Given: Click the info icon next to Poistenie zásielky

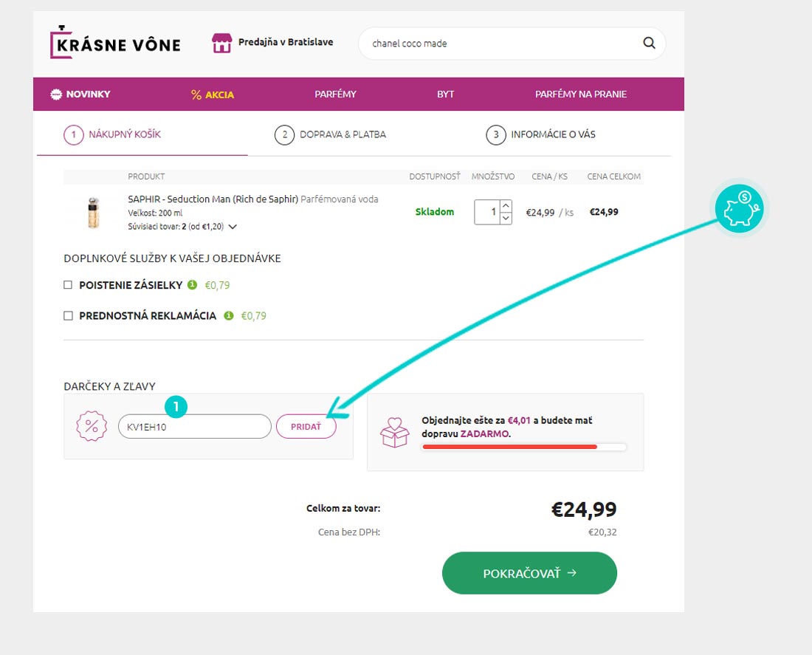Looking at the screenshot, I should click(x=192, y=284).
